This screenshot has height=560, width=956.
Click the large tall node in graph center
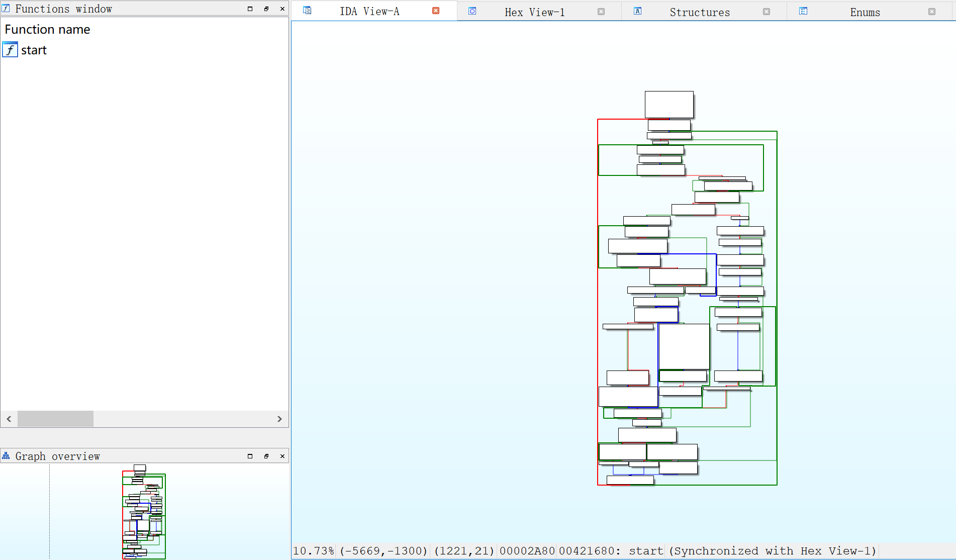point(684,347)
